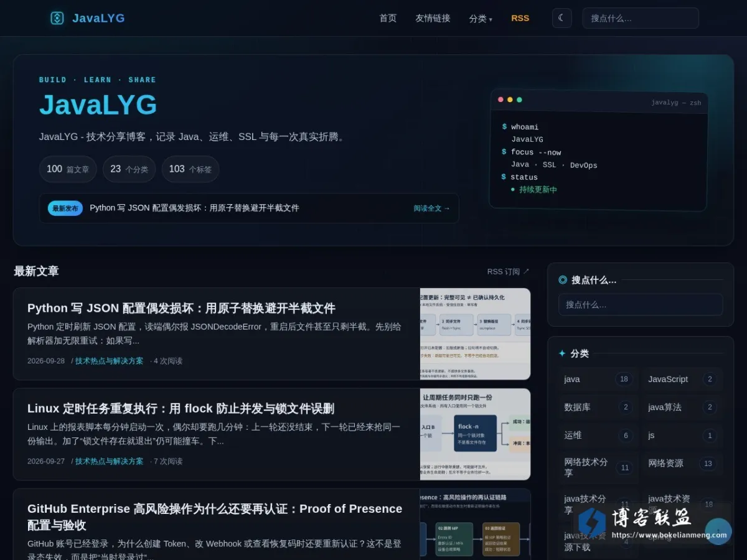Open GitHub Enterprise Proof of Presence article
Screen dimensions: 747x560
(x=215, y=516)
